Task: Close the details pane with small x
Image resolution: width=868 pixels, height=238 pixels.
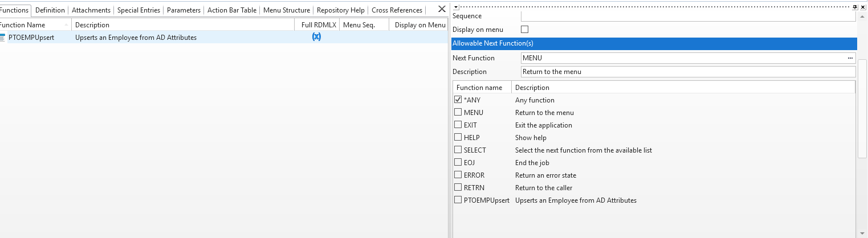Action: 862,6
